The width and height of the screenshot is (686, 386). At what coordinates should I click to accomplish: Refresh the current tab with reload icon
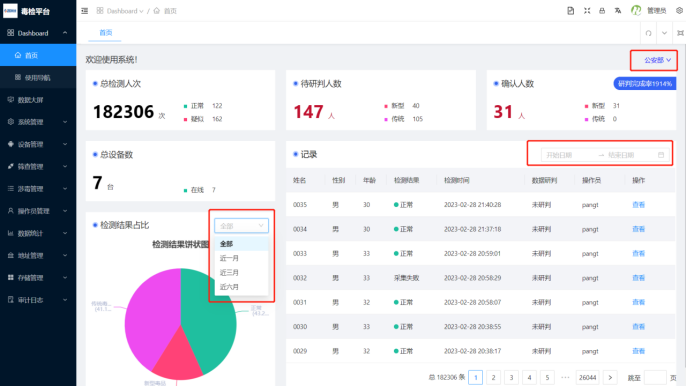(648, 33)
